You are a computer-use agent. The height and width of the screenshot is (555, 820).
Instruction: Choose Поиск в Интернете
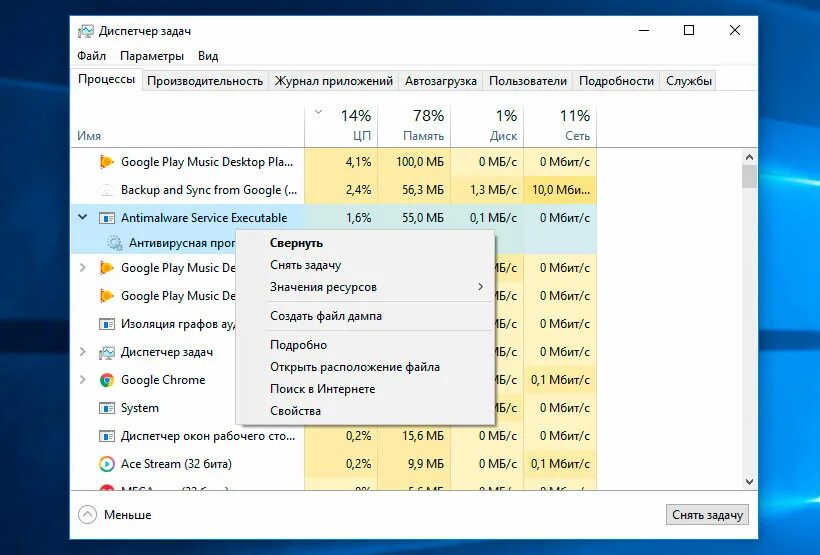pos(365,389)
